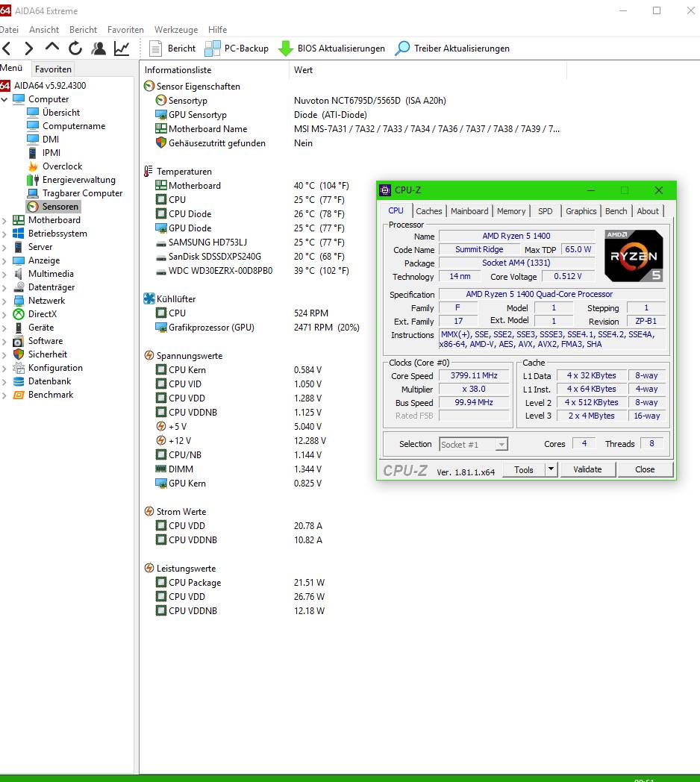The height and width of the screenshot is (782, 700).
Task: Switch to the Graphics tab in CPU-Z
Action: (581, 211)
